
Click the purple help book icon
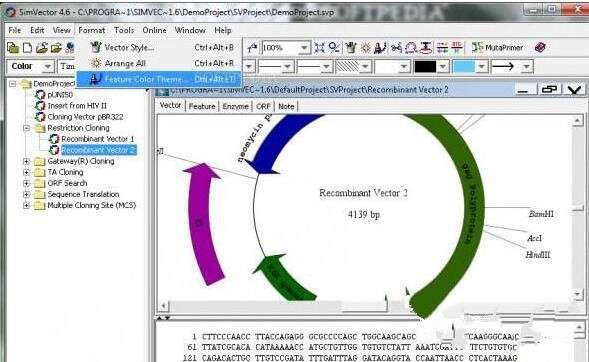point(540,47)
